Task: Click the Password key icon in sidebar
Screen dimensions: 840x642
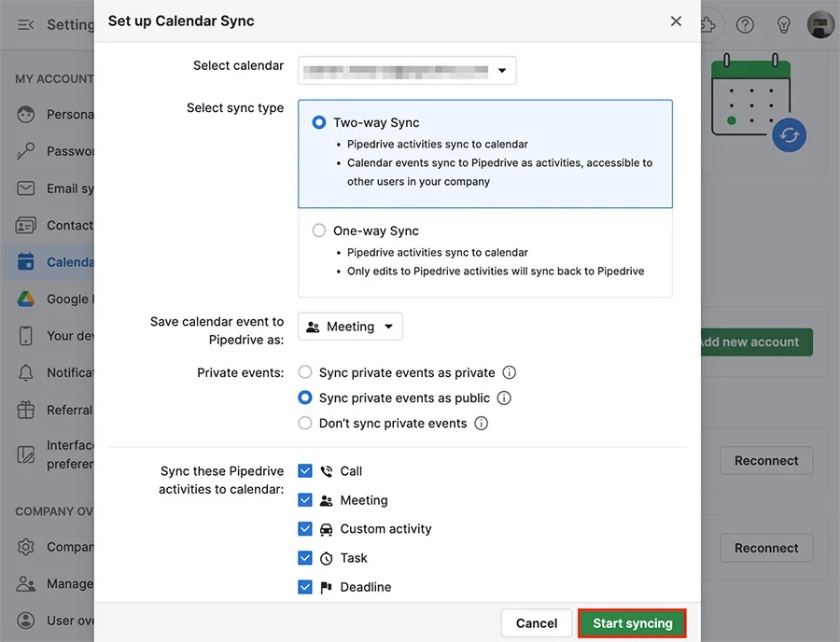Action: click(26, 151)
